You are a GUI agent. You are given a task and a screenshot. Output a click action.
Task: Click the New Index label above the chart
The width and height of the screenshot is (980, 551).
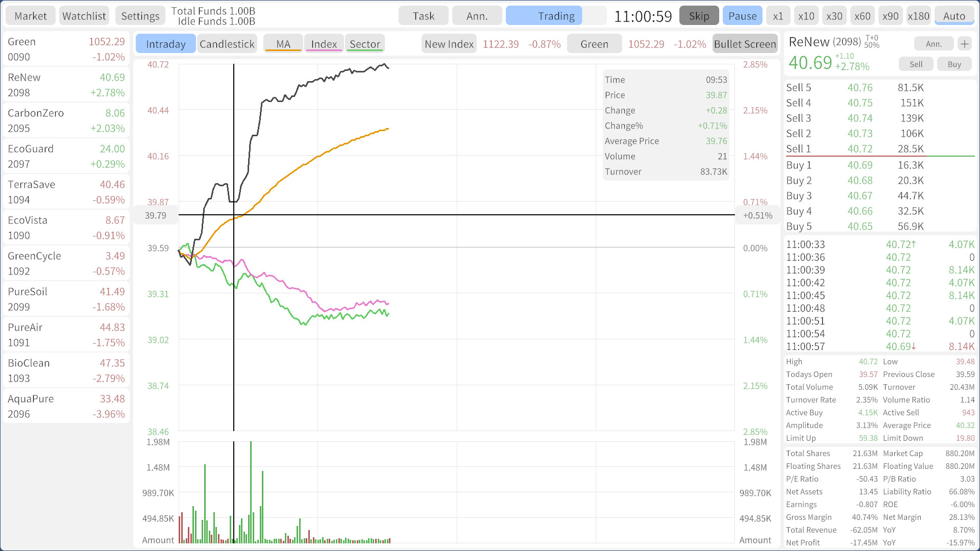(x=449, y=43)
